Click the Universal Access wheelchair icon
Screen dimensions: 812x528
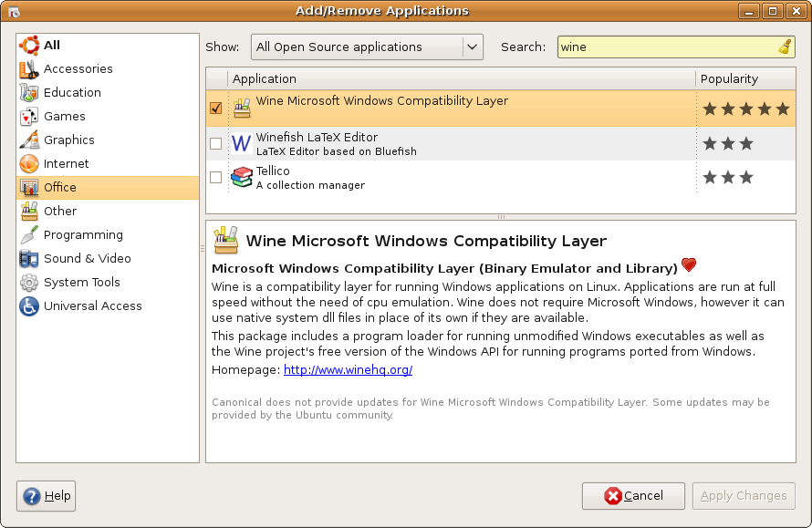pyautogui.click(x=29, y=305)
